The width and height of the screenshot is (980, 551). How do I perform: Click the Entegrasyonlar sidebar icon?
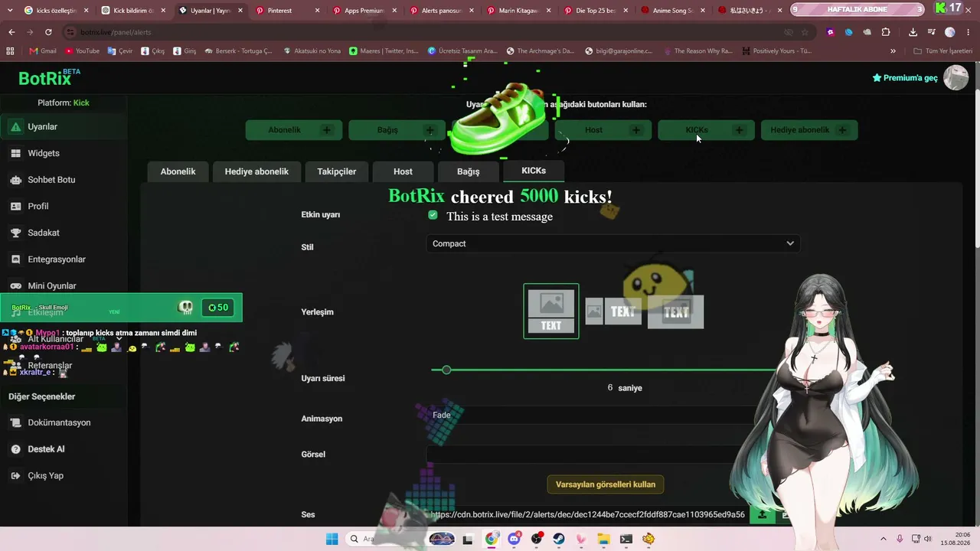(x=15, y=259)
